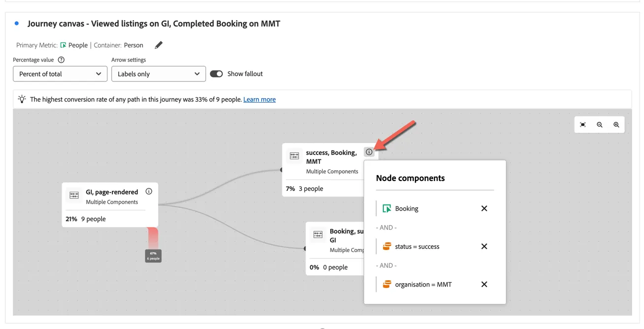Click the Learn more link
Image resolution: width=644 pixels, height=329 pixels.
[x=260, y=100]
